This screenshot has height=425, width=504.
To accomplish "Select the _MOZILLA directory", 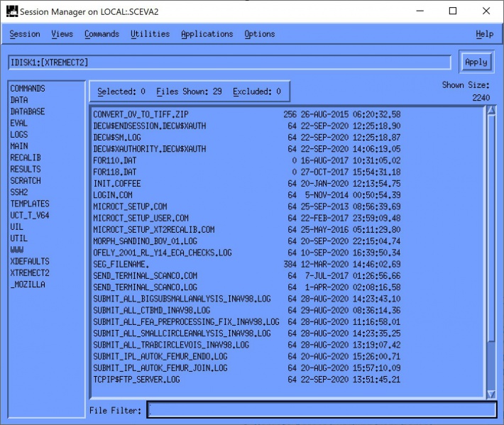I will click(x=28, y=285).
